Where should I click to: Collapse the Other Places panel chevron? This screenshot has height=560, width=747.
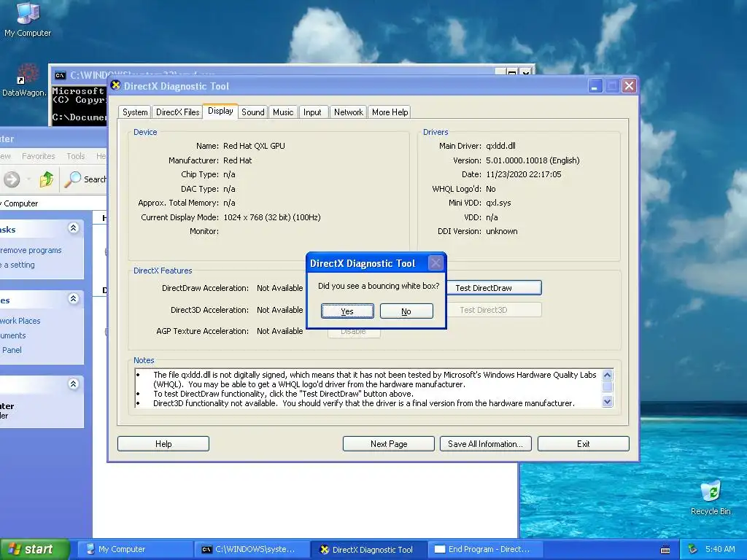tap(74, 299)
